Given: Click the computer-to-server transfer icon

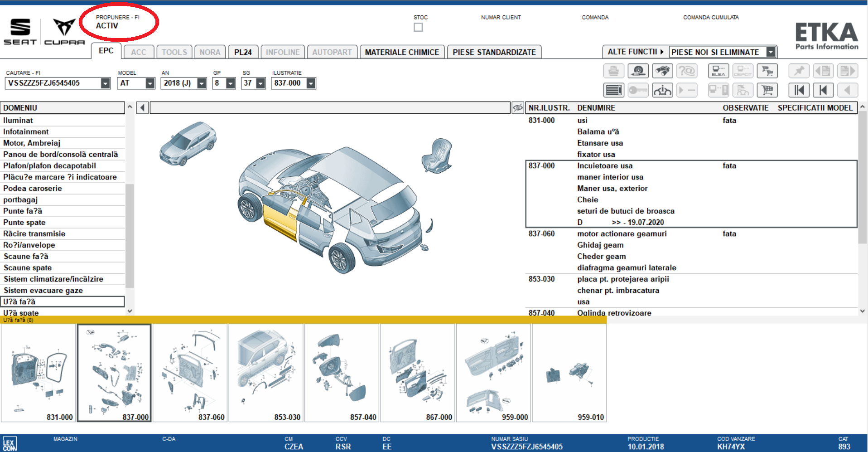Looking at the screenshot, I should point(719,90).
